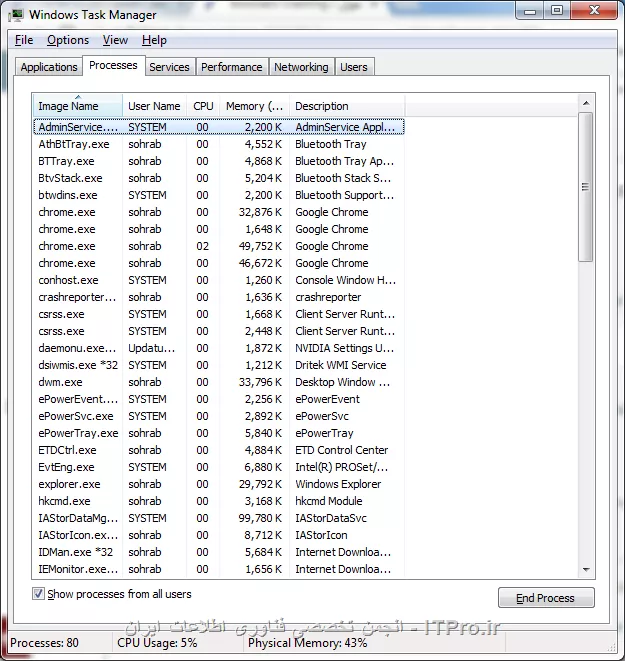Open the Help menu
The image size is (625, 661).
(154, 40)
